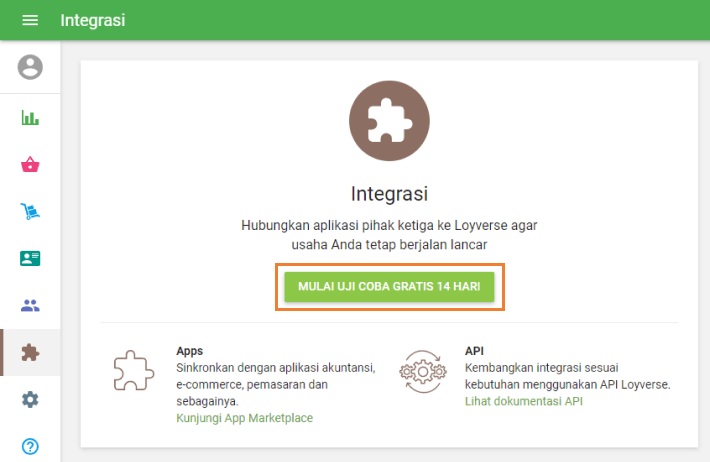710x462 pixels.
Task: Open the Customers people icon
Action: pos(30,305)
